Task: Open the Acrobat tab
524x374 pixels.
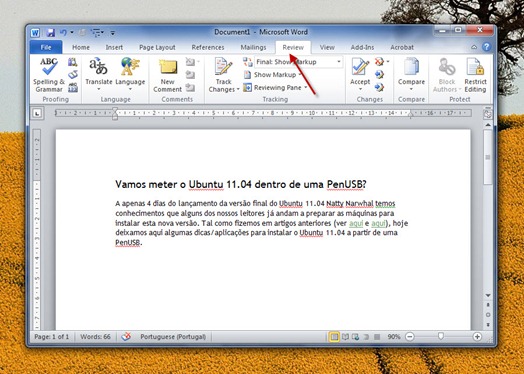Action: pos(402,47)
